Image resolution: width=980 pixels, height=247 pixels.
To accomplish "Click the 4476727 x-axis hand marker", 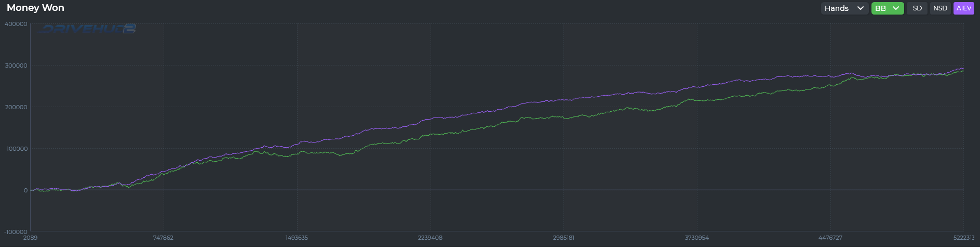I will click(830, 238).
